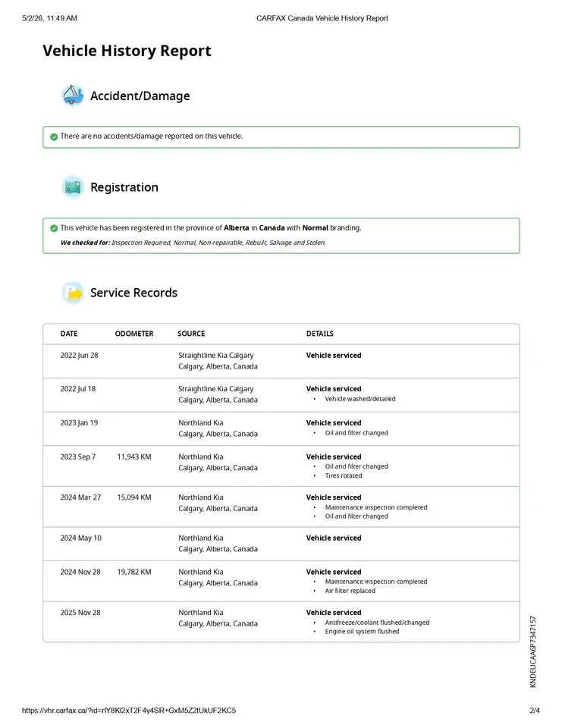Open the vhr.carfax.ca URL in the footer
This screenshot has width=562, height=728.
pyautogui.click(x=129, y=711)
